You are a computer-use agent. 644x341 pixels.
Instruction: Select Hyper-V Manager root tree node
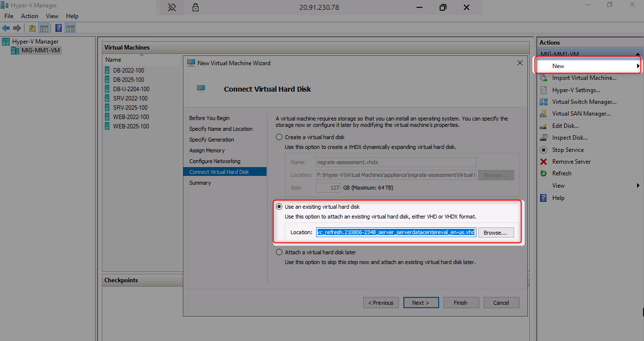coord(35,42)
